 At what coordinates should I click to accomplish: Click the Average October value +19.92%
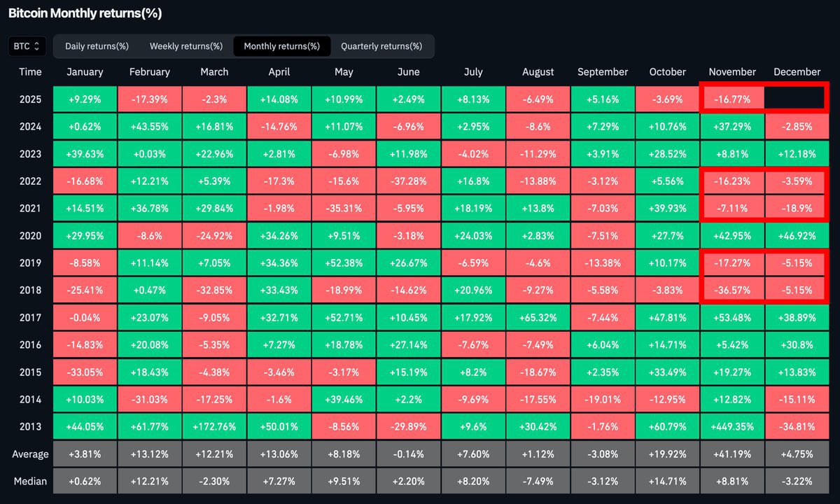(x=668, y=454)
